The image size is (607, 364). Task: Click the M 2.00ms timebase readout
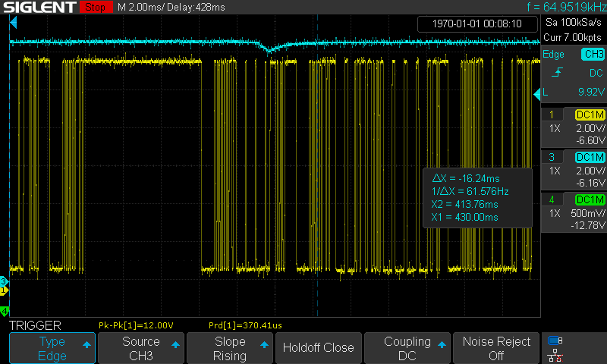point(140,8)
